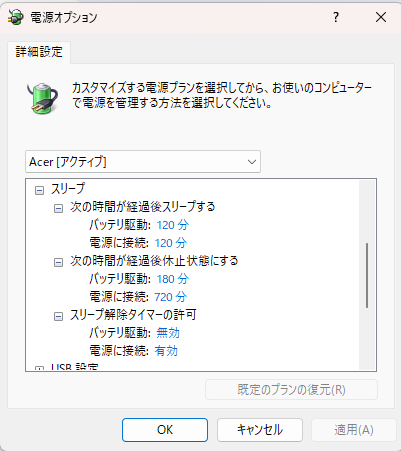
Task: Click the power options title bar icon
Action: pyautogui.click(x=16, y=17)
